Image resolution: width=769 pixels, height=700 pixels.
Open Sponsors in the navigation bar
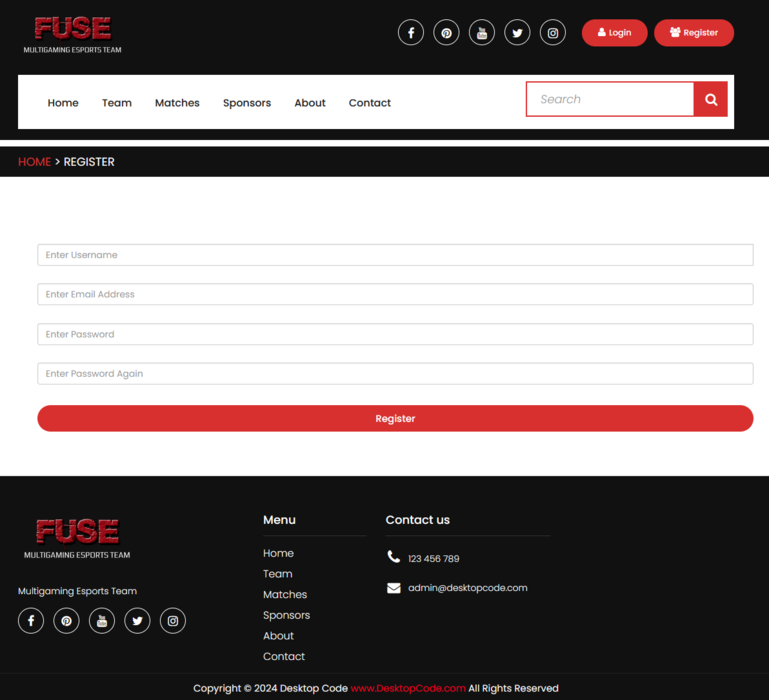tap(247, 103)
